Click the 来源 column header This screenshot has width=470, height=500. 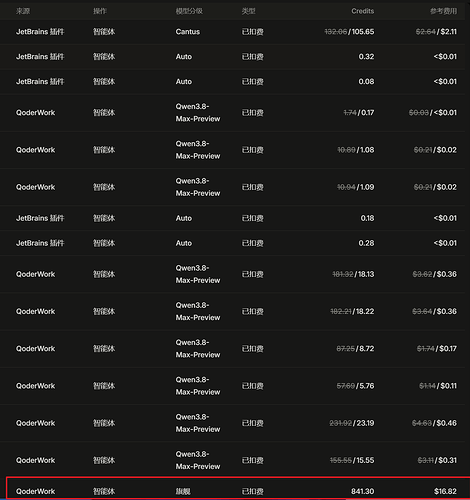click(x=23, y=11)
